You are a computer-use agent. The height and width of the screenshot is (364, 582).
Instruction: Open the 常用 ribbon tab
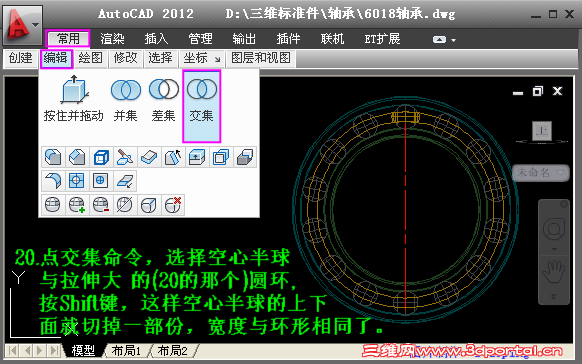tap(68, 39)
